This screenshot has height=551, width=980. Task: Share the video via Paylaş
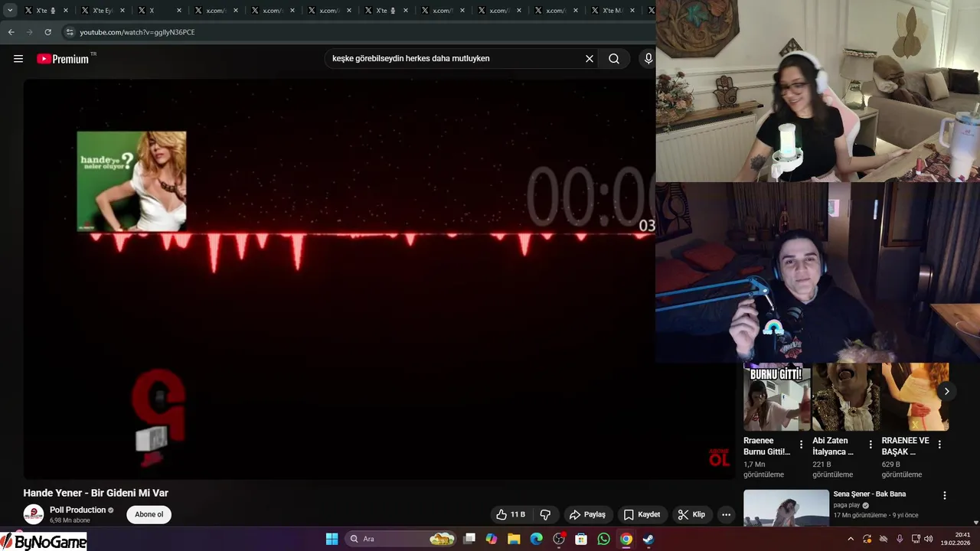point(587,515)
